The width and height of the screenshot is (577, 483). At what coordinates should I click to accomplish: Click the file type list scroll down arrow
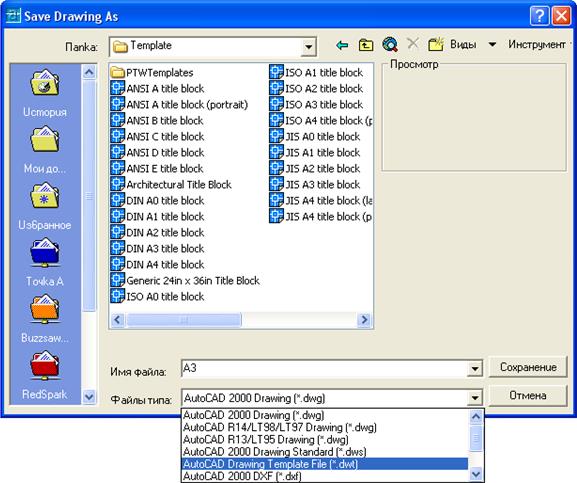point(475,474)
